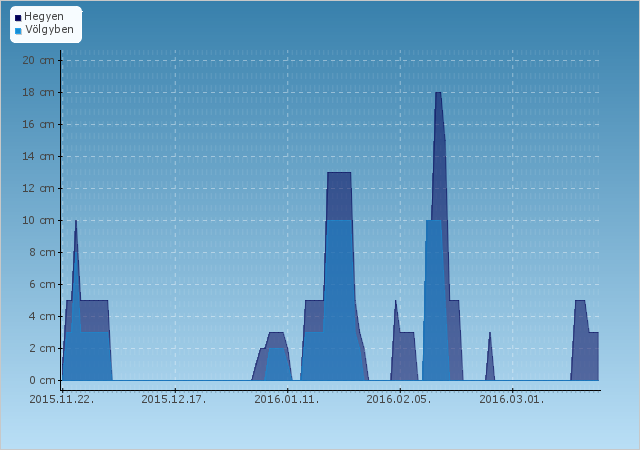Click the 10 cm peak in late November
This screenshot has height=450, width=640.
pos(75,222)
